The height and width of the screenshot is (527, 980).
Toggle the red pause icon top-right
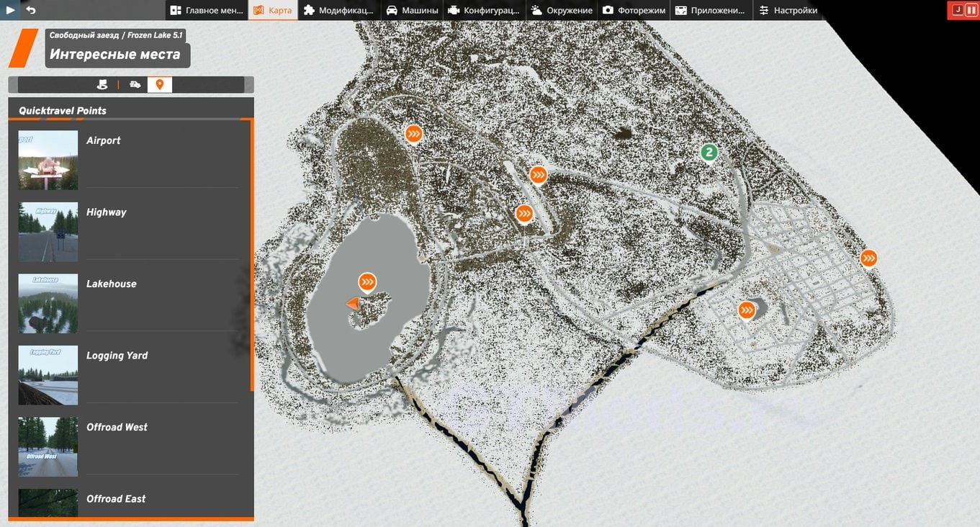pyautogui.click(x=971, y=9)
